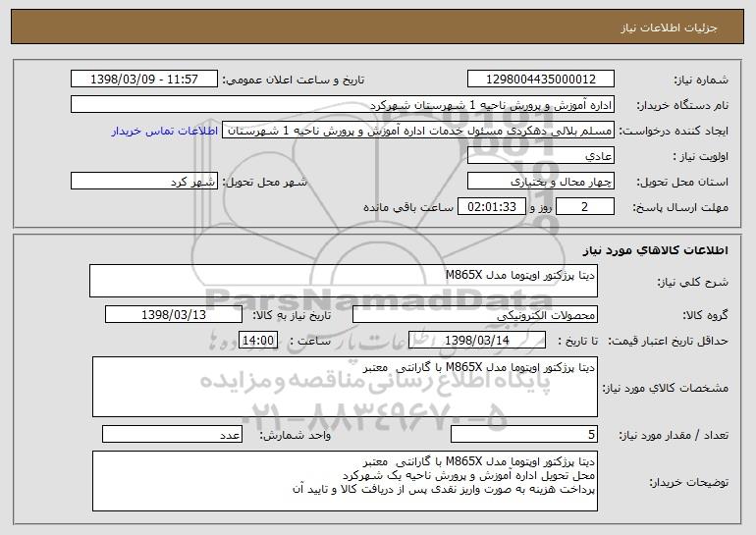
Task: Select the province field چهار محال و بختیاری
Action: click(541, 182)
